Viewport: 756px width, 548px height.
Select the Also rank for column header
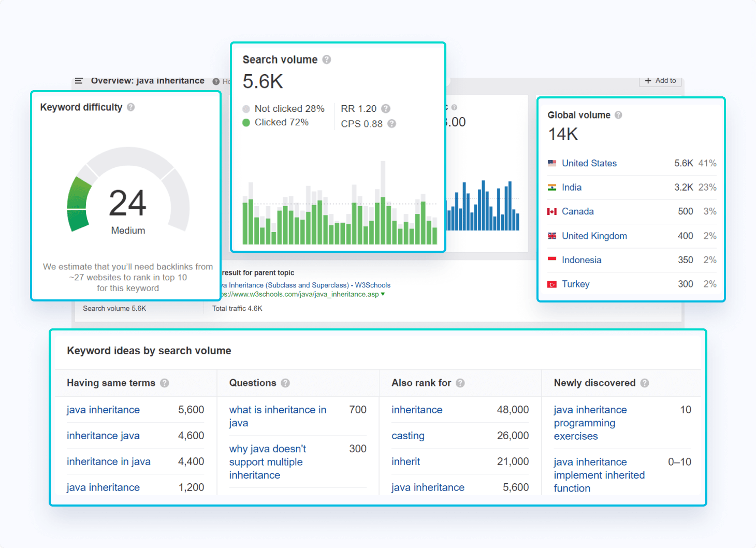422,383
